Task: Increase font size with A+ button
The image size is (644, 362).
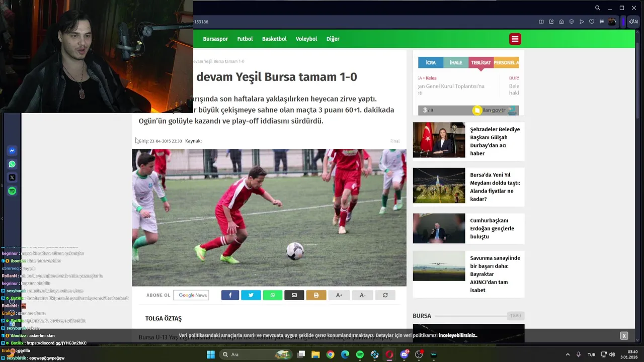Action: tap(339, 295)
